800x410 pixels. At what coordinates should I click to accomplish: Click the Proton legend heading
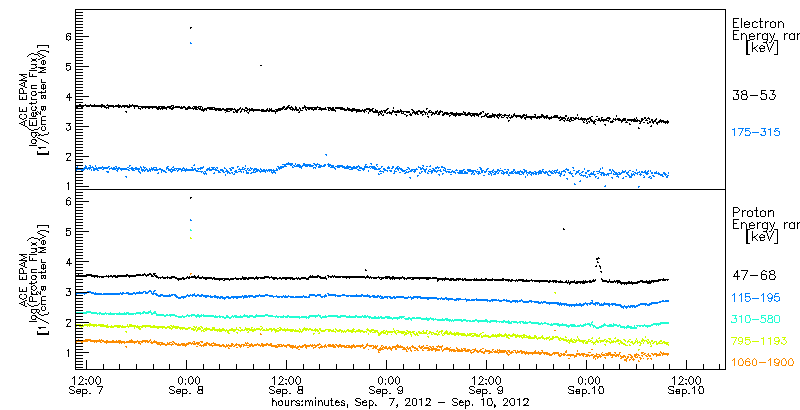(753, 213)
